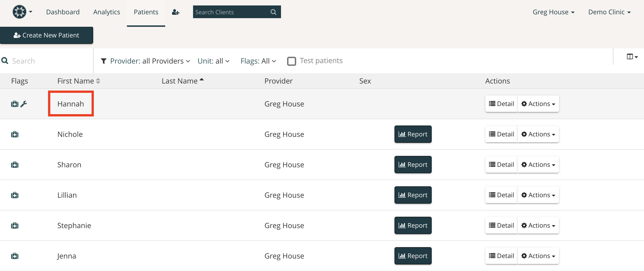Open Sharon's Actions dropdown
The image size is (644, 271).
[x=538, y=165]
